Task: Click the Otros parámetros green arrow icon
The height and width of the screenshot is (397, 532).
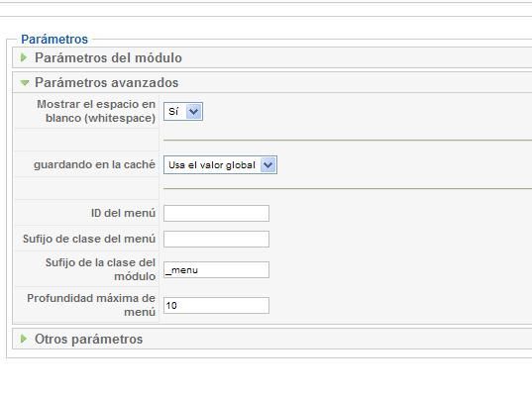Action: [24, 339]
